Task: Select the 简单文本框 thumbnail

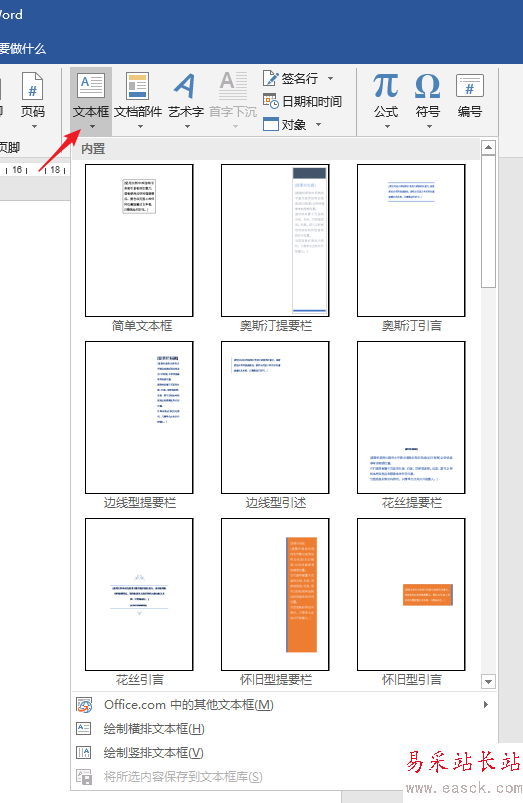Action: (139, 241)
